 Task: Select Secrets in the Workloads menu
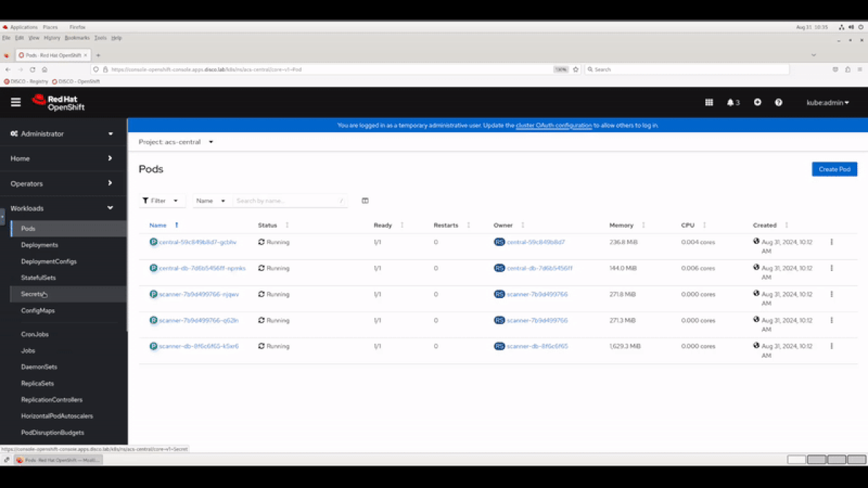coord(32,294)
